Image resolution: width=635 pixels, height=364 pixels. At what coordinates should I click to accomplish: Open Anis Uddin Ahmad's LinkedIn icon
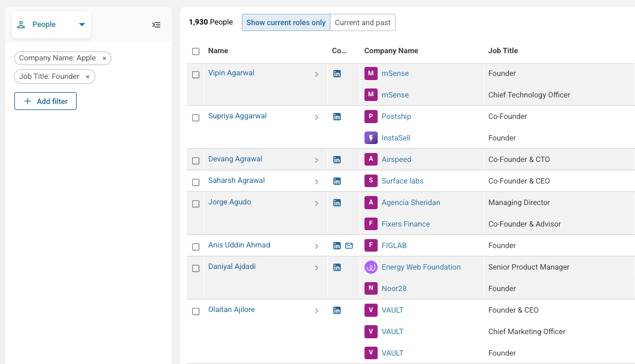click(337, 246)
